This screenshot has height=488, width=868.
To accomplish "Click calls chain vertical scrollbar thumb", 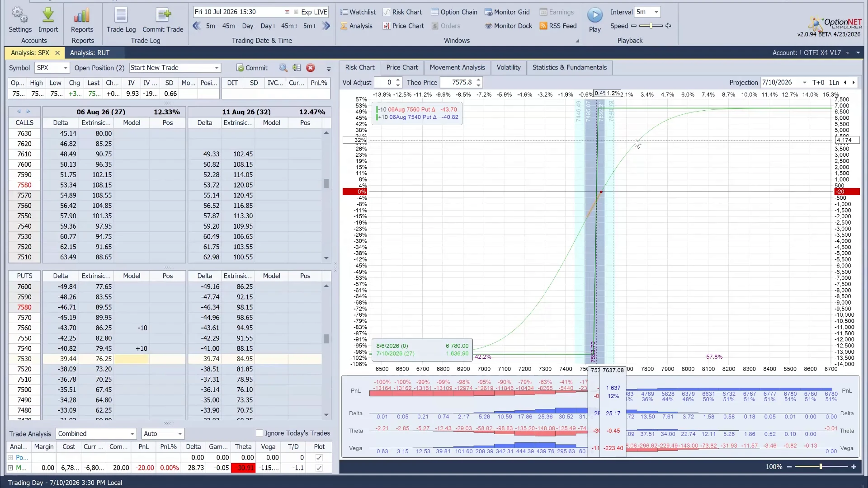I will [x=326, y=183].
